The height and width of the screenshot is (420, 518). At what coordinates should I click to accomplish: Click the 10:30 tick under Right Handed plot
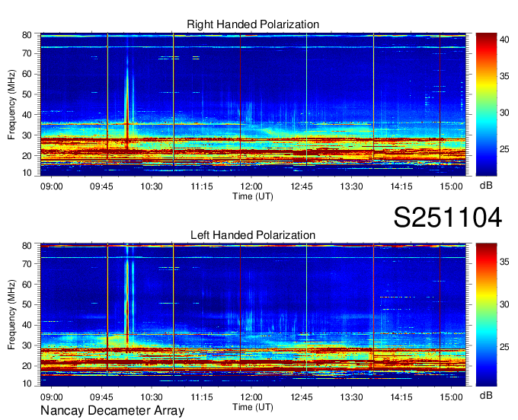(x=152, y=186)
